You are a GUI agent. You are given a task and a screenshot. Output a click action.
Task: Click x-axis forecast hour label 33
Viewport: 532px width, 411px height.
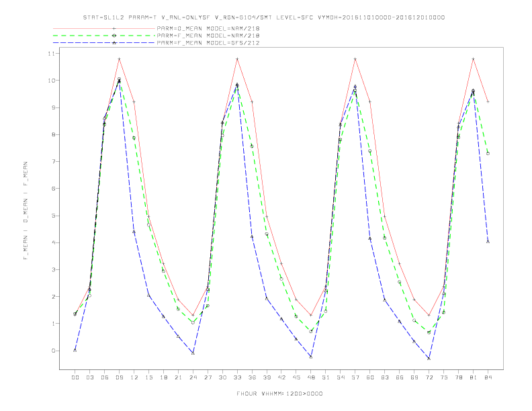click(237, 377)
